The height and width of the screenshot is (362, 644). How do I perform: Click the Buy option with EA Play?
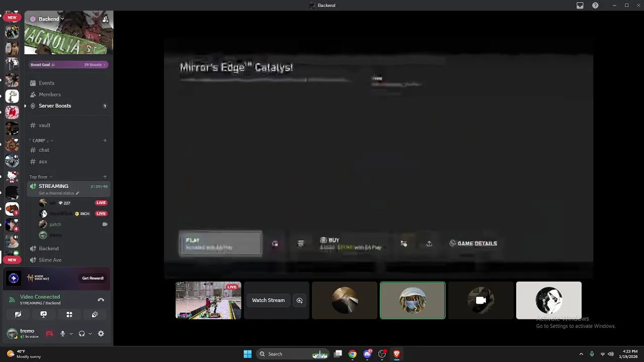tap(351, 244)
